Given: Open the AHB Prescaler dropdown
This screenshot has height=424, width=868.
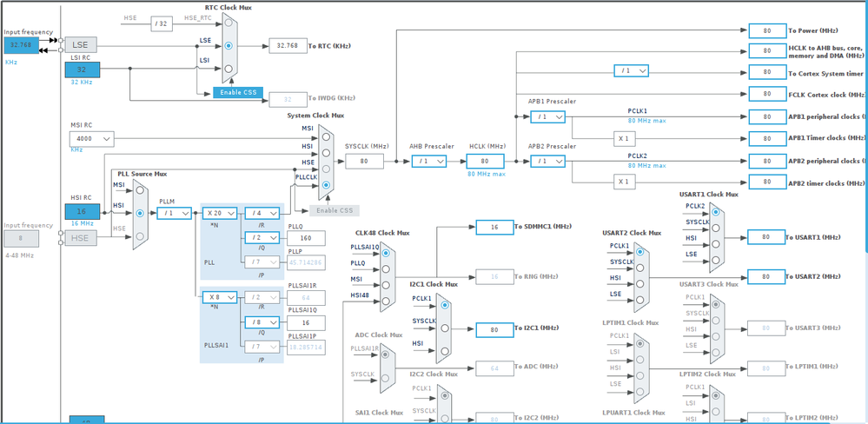Looking at the screenshot, I should tap(429, 161).
